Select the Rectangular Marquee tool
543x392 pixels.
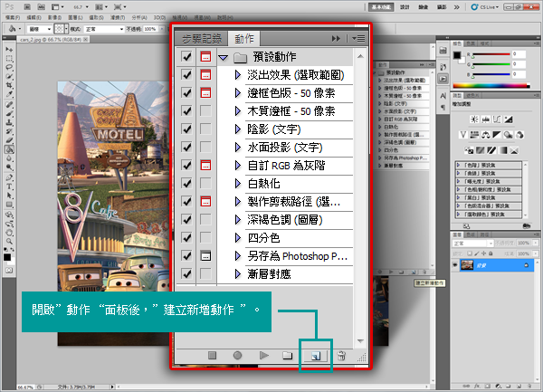tap(9, 58)
